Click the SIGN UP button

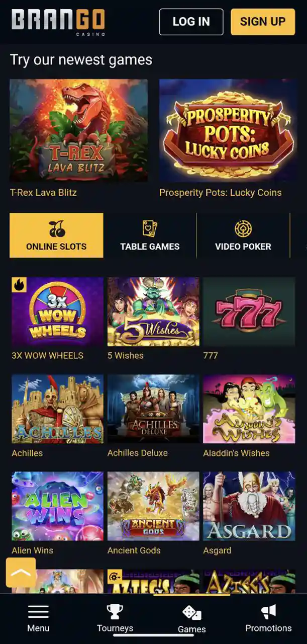click(x=263, y=22)
